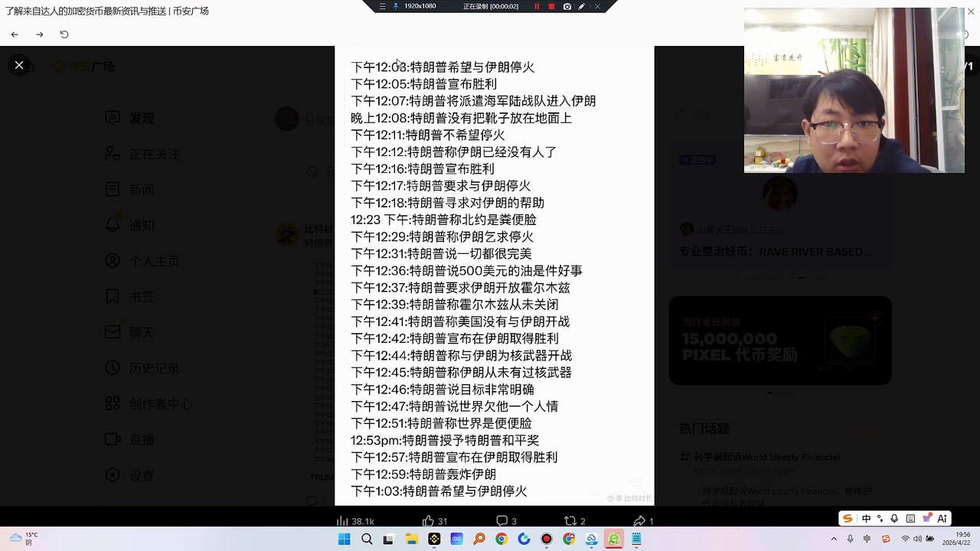The width and height of the screenshot is (980, 551).
Task: Open live room 专业整治妖币: RAVE RIVER BASED
Action: [776, 252]
